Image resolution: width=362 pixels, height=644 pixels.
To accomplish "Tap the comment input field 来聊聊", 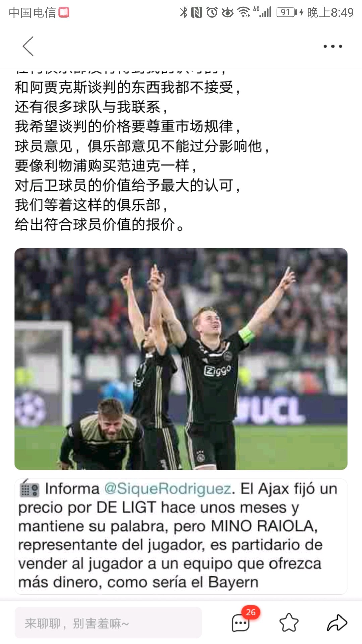I will (x=108, y=623).
